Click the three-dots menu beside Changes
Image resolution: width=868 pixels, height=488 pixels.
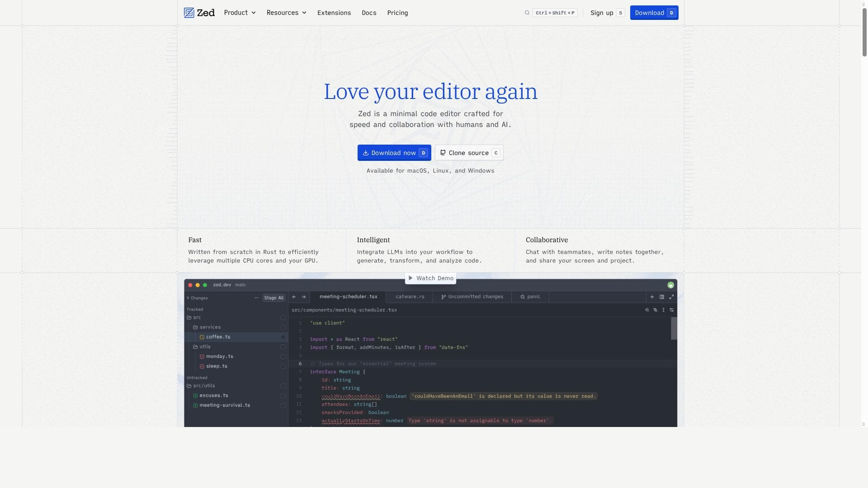tap(256, 298)
